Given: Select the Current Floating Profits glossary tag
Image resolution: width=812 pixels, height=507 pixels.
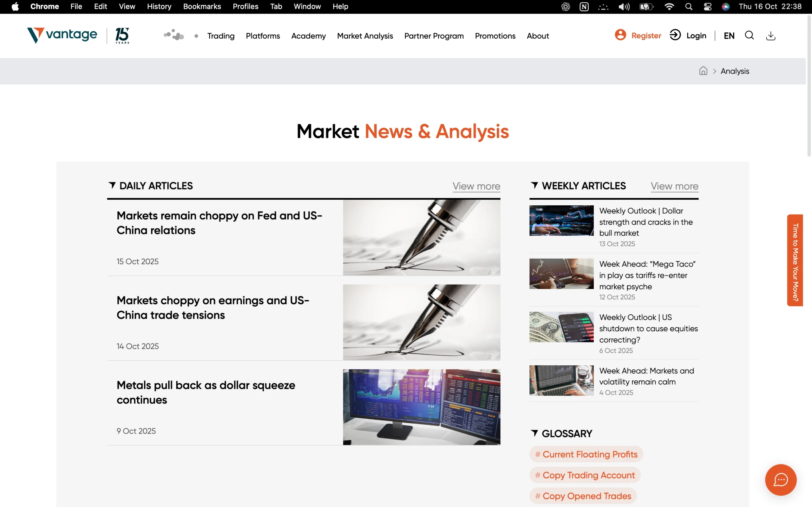Looking at the screenshot, I should pyautogui.click(x=586, y=454).
